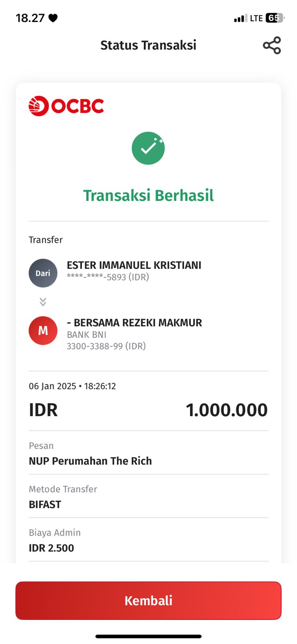
Task: Tap account number 3300-3388-99
Action: pyautogui.click(x=106, y=346)
